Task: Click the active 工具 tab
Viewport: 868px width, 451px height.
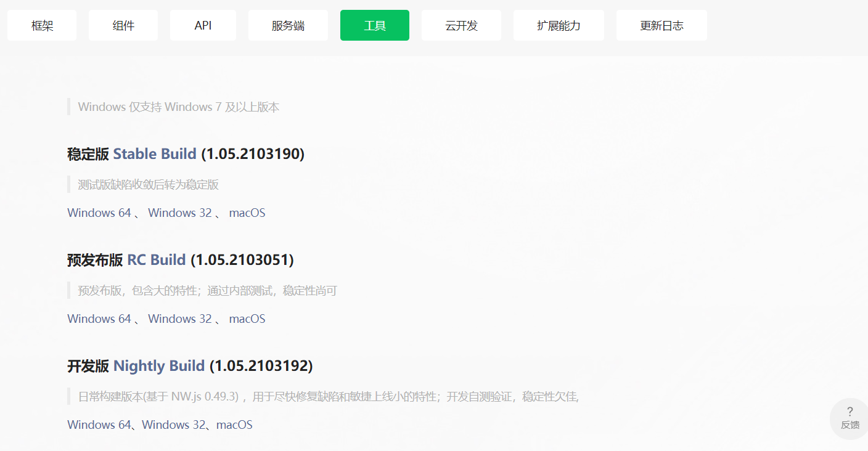Action: pyautogui.click(x=375, y=25)
